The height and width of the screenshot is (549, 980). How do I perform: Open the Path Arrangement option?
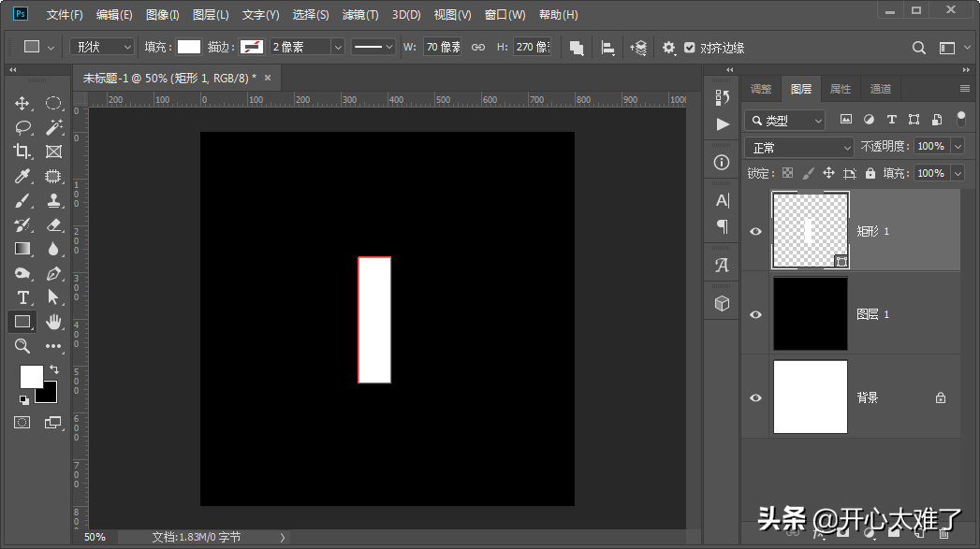tap(638, 48)
